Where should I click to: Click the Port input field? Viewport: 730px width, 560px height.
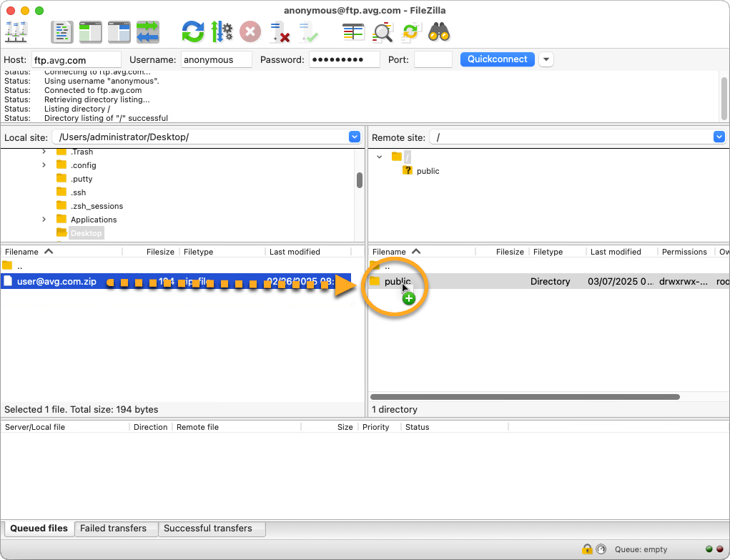point(433,60)
